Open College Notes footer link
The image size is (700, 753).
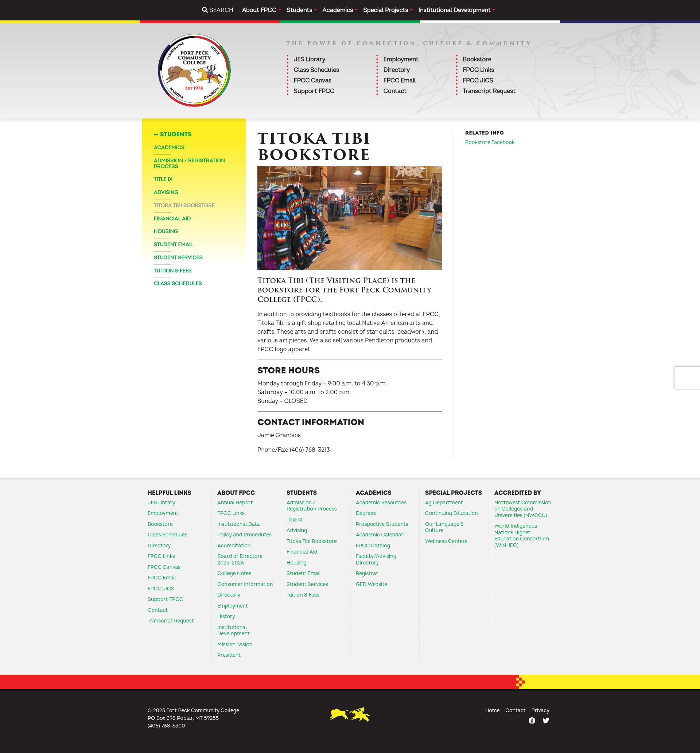pyautogui.click(x=234, y=574)
